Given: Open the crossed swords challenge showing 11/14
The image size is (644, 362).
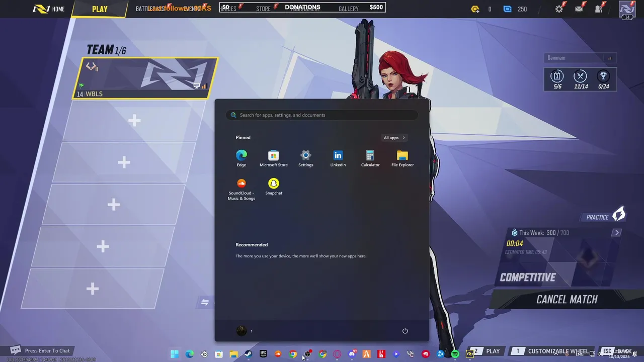Looking at the screenshot, I should coord(581,79).
